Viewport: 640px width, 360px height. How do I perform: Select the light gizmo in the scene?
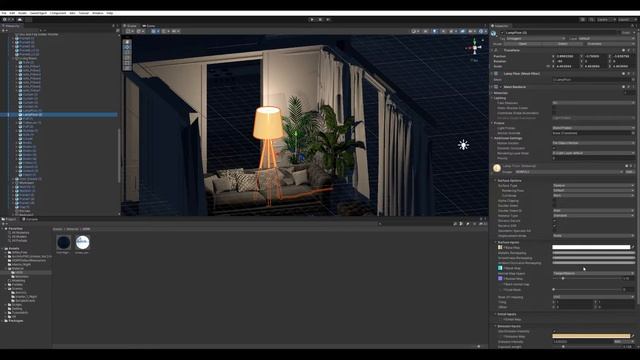[x=463, y=145]
